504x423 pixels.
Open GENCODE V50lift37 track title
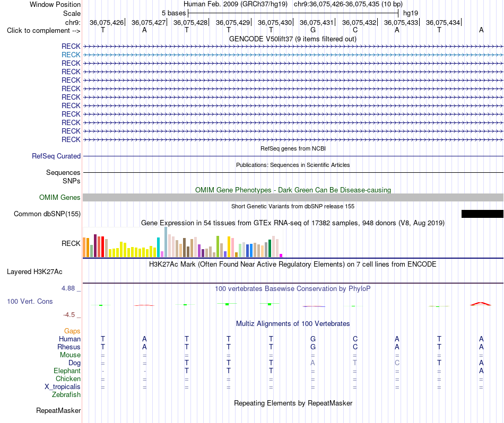coord(292,39)
